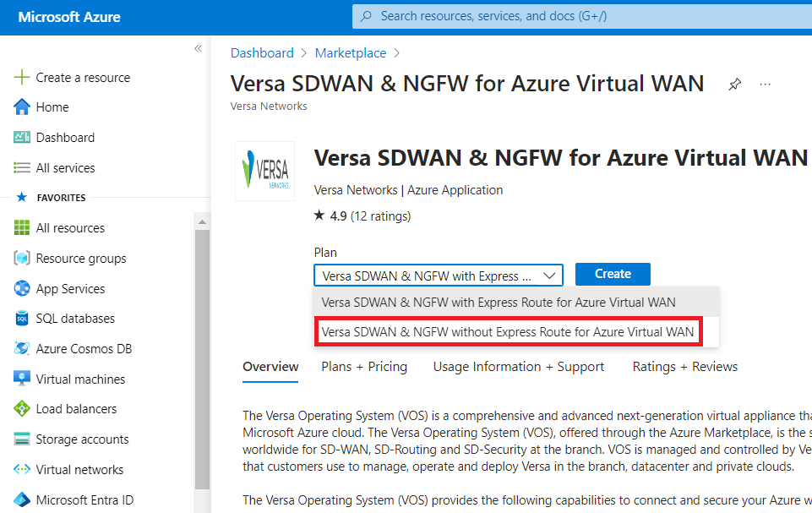
Task: Click the App Services globe icon
Action: pos(22,288)
